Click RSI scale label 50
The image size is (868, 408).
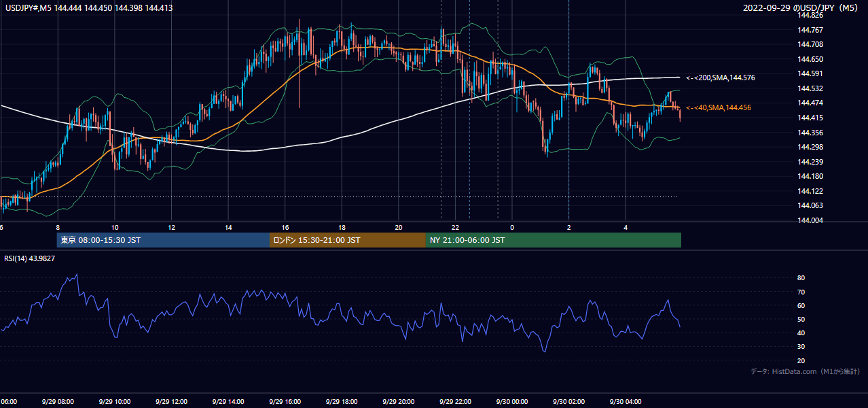click(x=801, y=319)
